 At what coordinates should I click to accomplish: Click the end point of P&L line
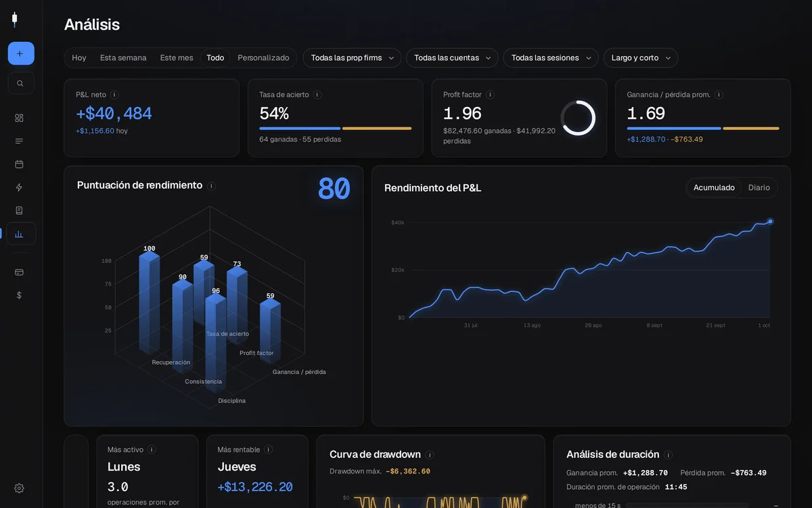coord(770,221)
